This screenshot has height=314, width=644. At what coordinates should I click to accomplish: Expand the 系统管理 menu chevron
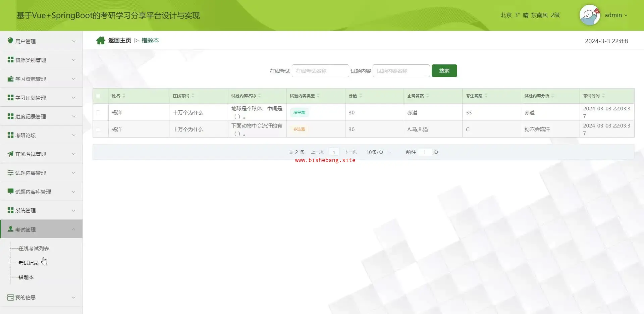[73, 210]
